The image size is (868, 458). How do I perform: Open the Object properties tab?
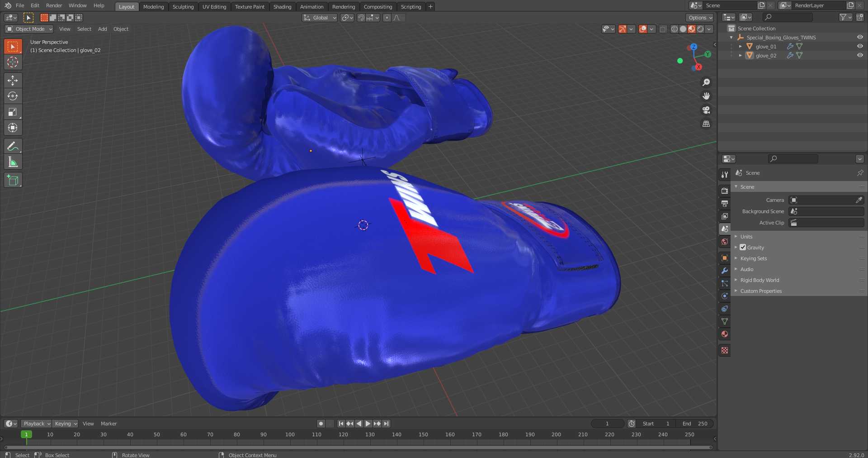click(x=725, y=258)
